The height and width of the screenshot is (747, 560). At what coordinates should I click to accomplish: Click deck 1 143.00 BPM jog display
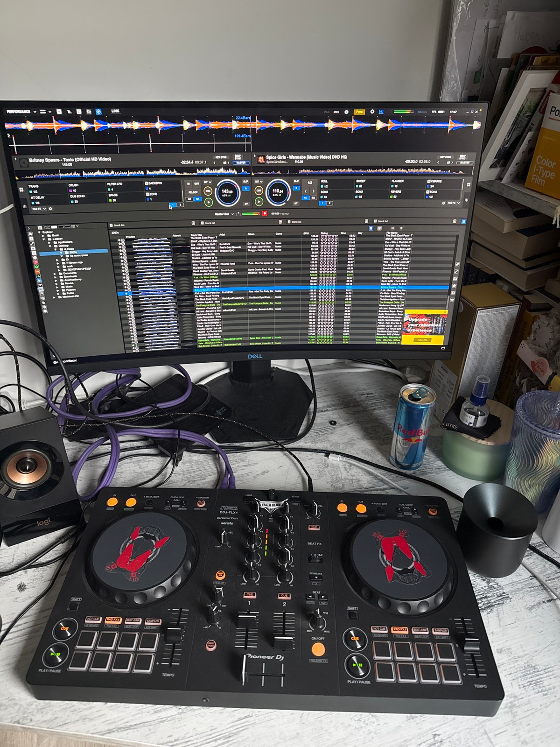click(227, 192)
